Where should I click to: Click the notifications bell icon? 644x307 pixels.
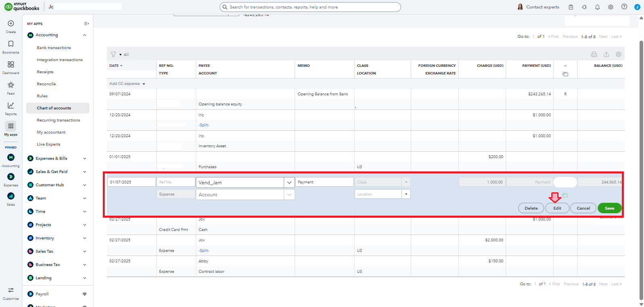click(x=597, y=7)
